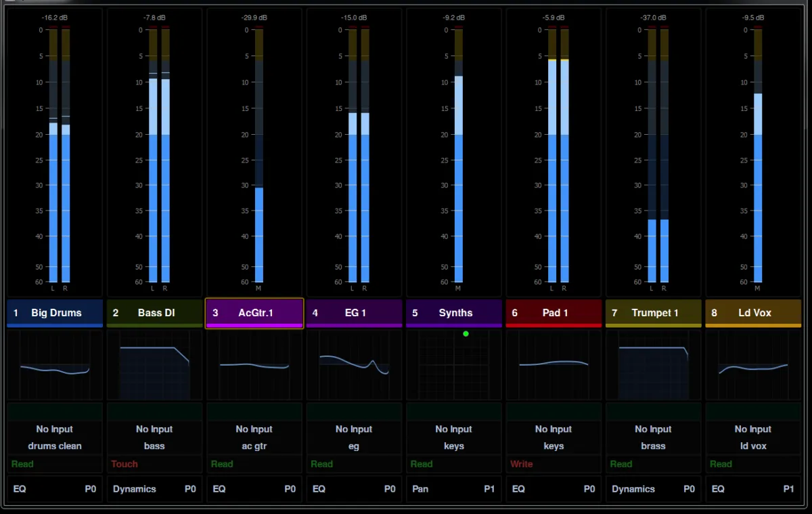Select the Pan function on Synths strip

pyautogui.click(x=420, y=489)
